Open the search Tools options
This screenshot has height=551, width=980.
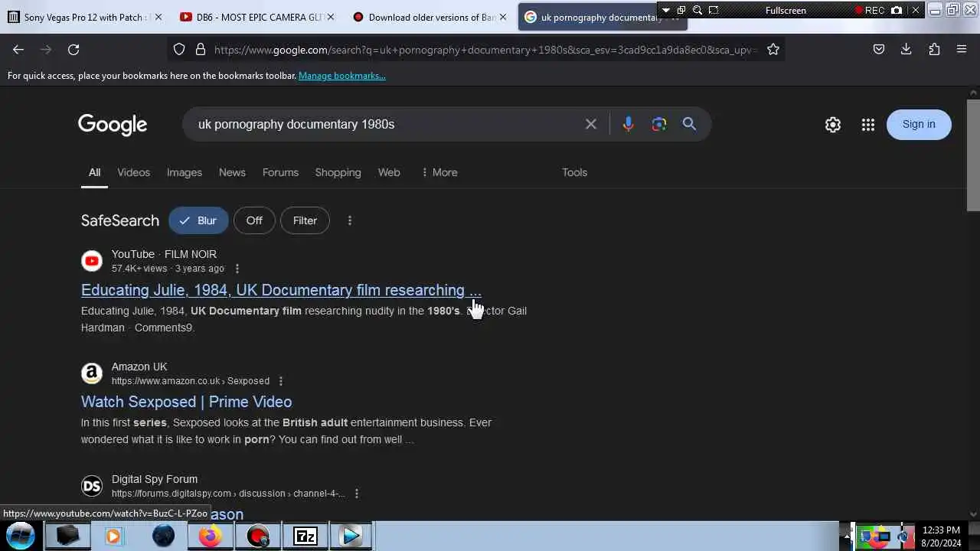click(574, 172)
